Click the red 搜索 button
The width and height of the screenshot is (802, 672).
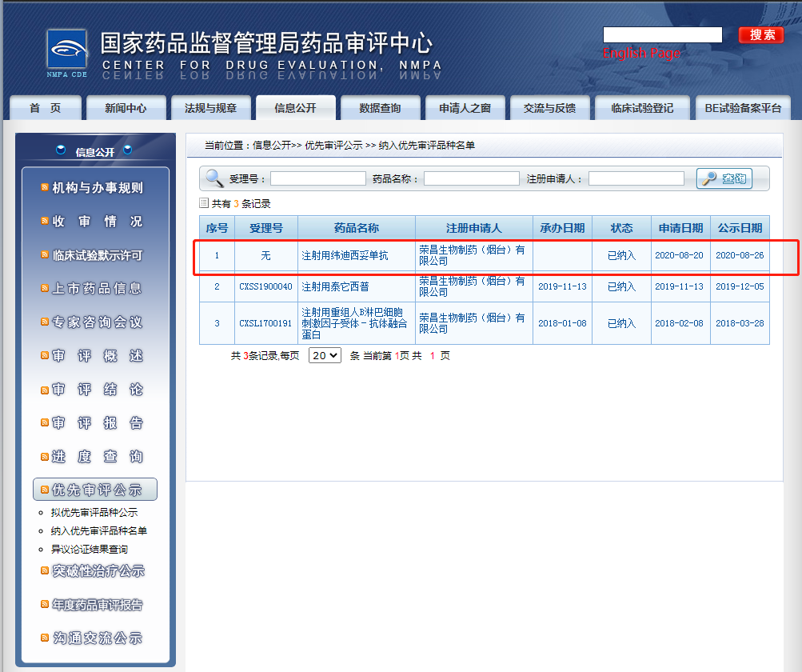click(761, 35)
